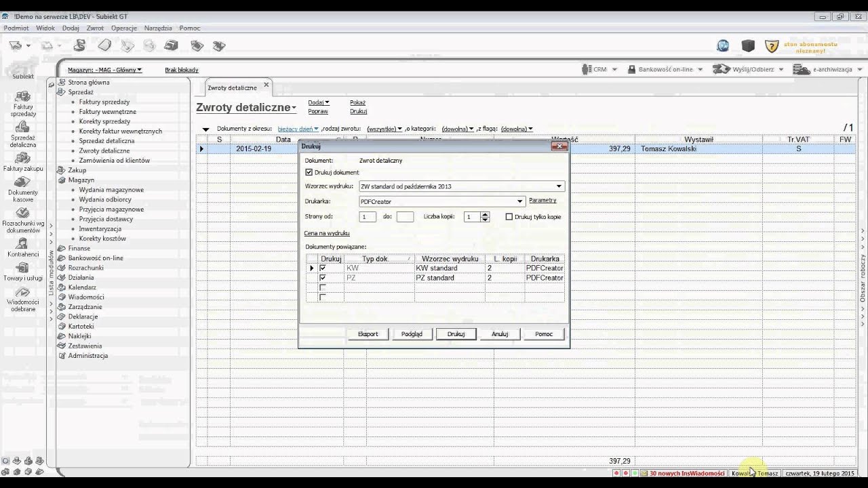This screenshot has height=488, width=868.
Task: Open Magazyn MAG Główny dropdown
Action: [104, 70]
